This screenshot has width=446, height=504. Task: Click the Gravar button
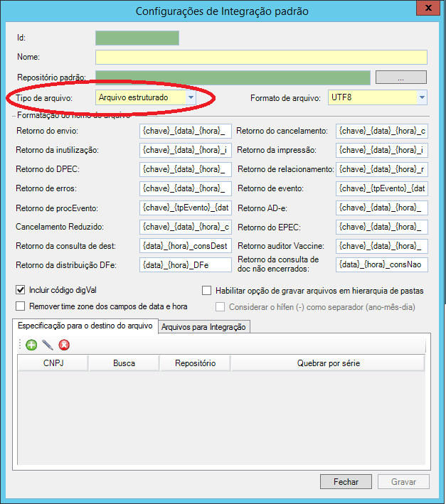pos(403,482)
